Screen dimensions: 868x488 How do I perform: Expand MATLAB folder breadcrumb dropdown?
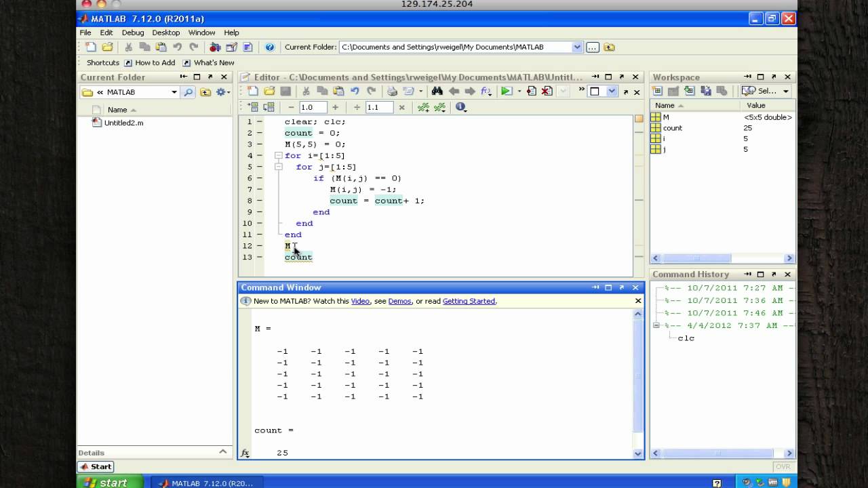[x=174, y=92]
